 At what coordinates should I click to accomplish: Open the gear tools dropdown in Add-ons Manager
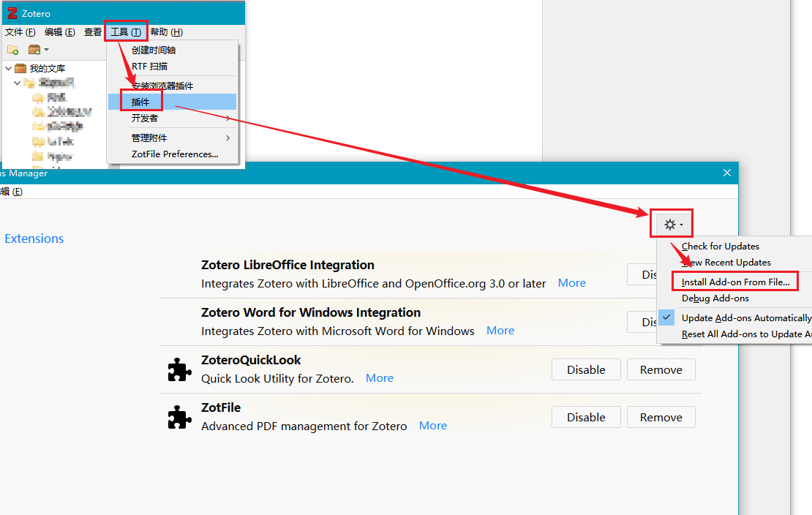click(673, 225)
